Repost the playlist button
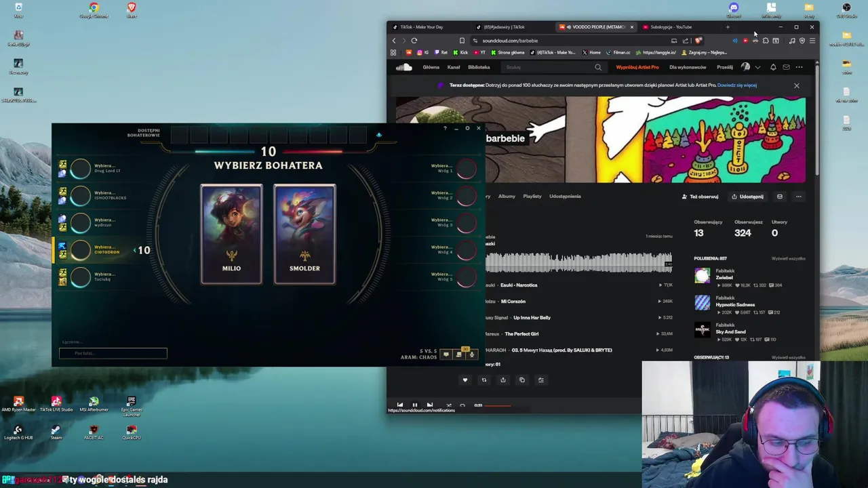The height and width of the screenshot is (488, 868). (484, 380)
